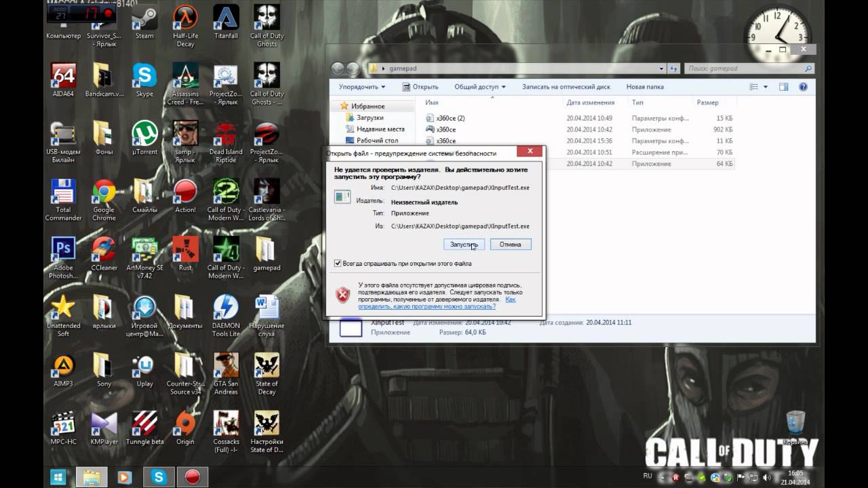868x488 pixels.
Task: Open the Origin desktop shortcut
Action: pos(185,428)
